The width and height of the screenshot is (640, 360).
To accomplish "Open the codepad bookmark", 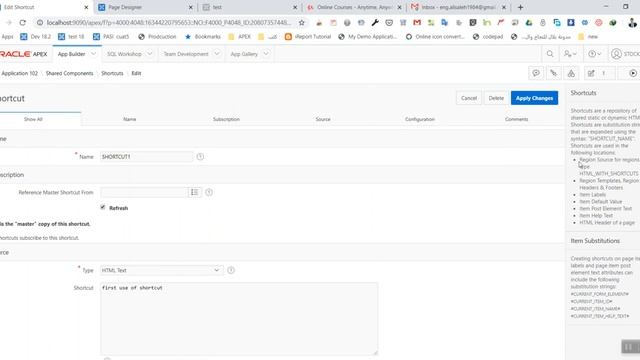I will pos(488,37).
